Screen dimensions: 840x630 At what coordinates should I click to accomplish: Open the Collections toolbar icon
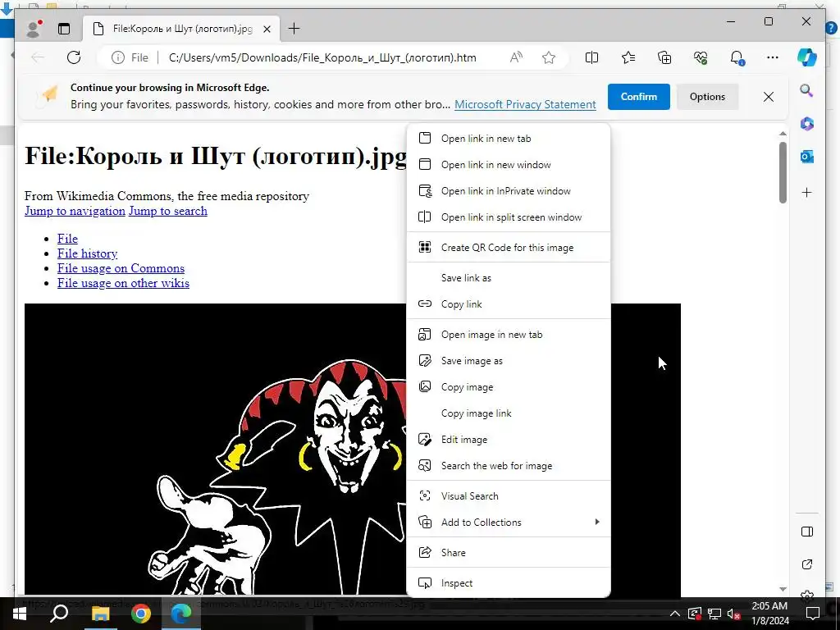click(x=664, y=57)
